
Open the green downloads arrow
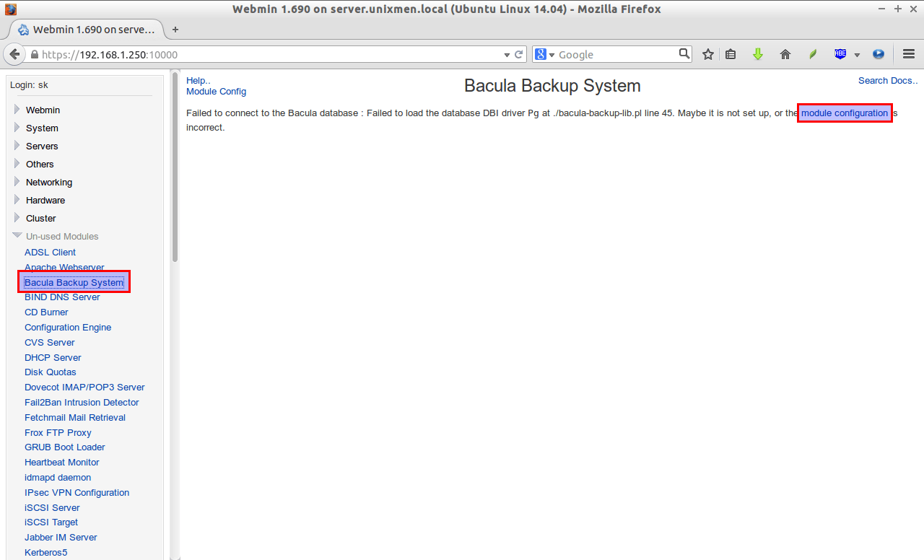(758, 55)
